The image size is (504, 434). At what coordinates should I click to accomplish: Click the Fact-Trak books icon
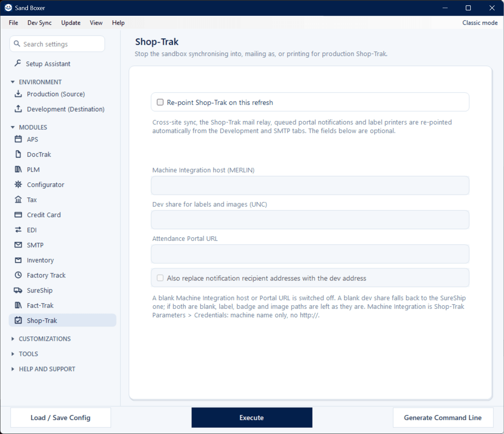(18, 305)
